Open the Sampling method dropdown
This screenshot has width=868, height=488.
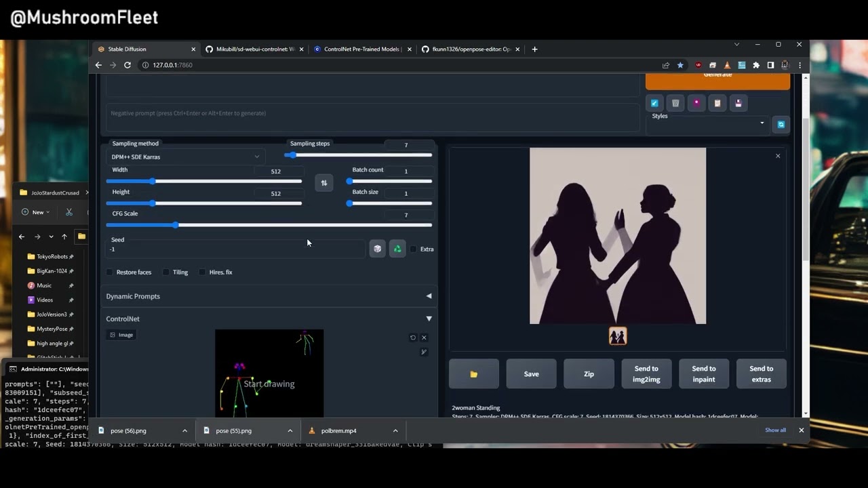(x=185, y=157)
